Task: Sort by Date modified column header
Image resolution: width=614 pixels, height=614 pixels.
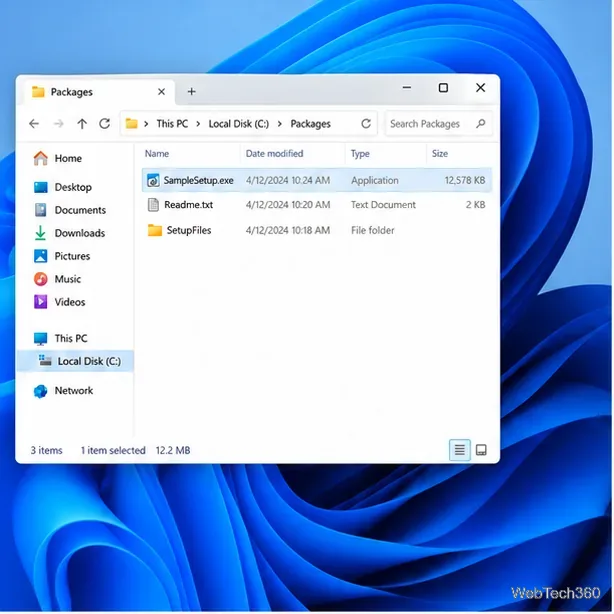Action: tap(274, 154)
